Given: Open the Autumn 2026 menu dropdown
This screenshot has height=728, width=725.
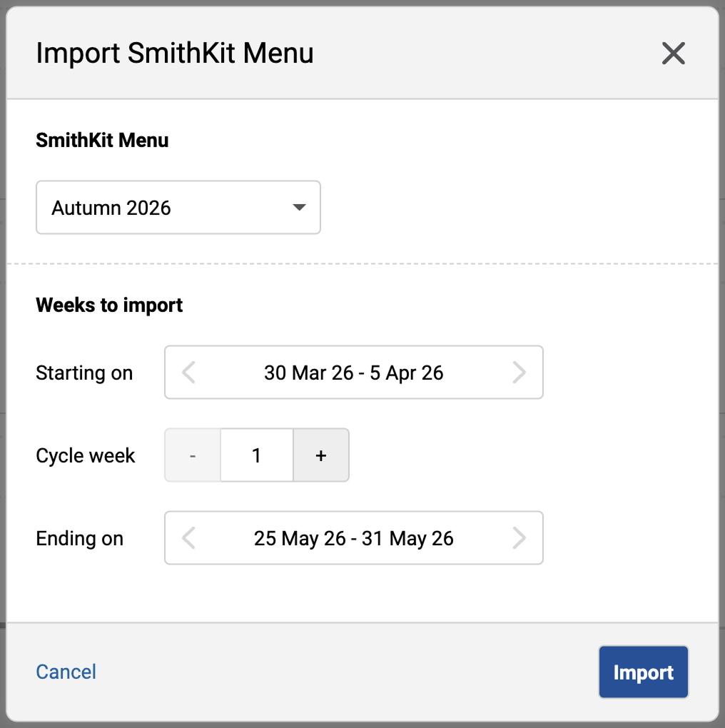Looking at the screenshot, I should (178, 208).
